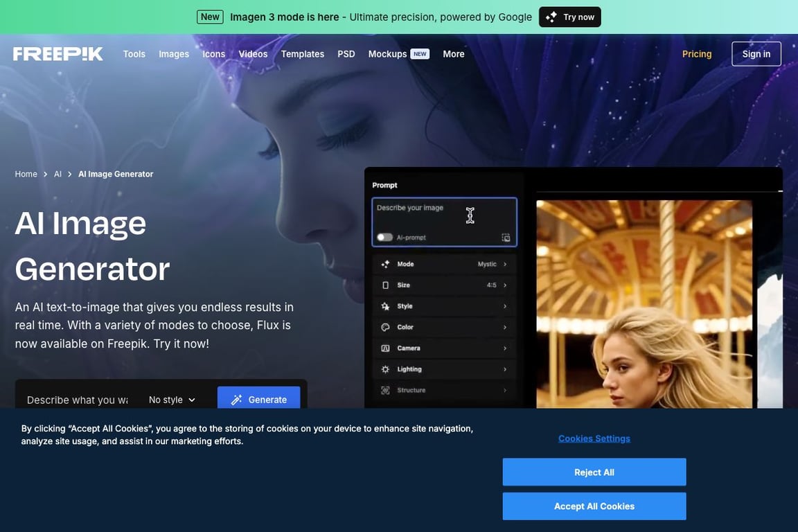The image size is (798, 532).
Task: Expand the Size 4:5 chevron
Action: tap(505, 285)
